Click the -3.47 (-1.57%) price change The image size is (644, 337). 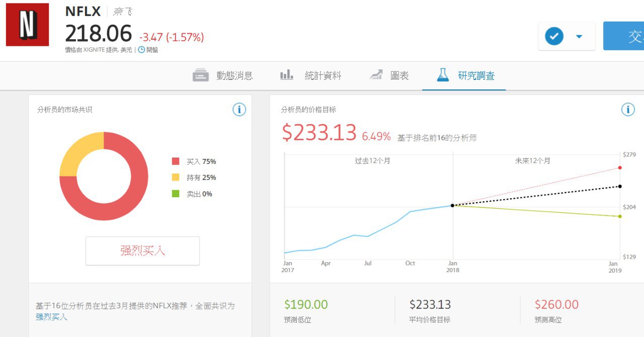(x=172, y=37)
